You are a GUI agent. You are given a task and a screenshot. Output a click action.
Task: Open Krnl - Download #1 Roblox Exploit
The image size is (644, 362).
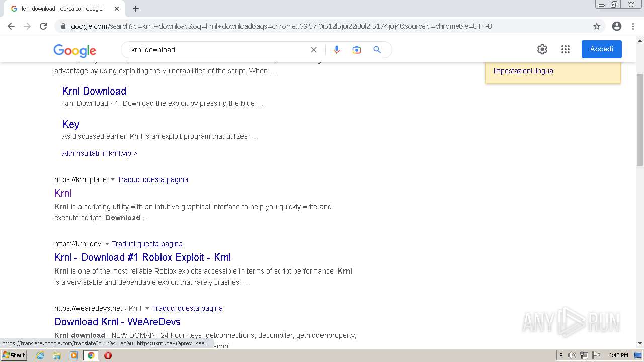(142, 257)
